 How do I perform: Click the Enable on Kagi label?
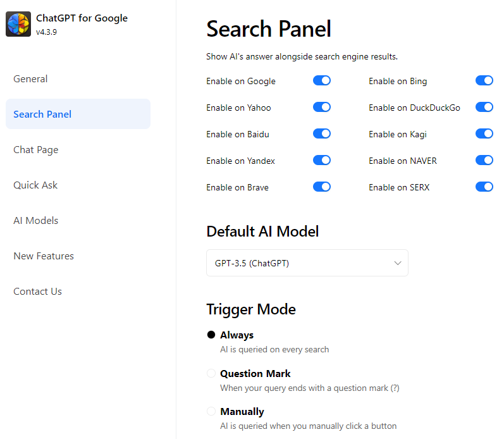(x=398, y=135)
